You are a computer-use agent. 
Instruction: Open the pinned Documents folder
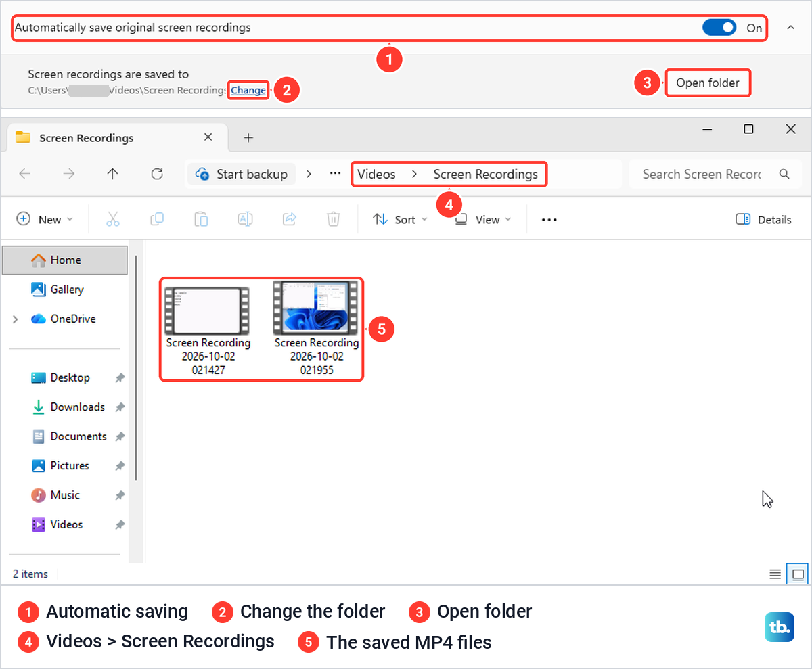[x=70, y=436]
